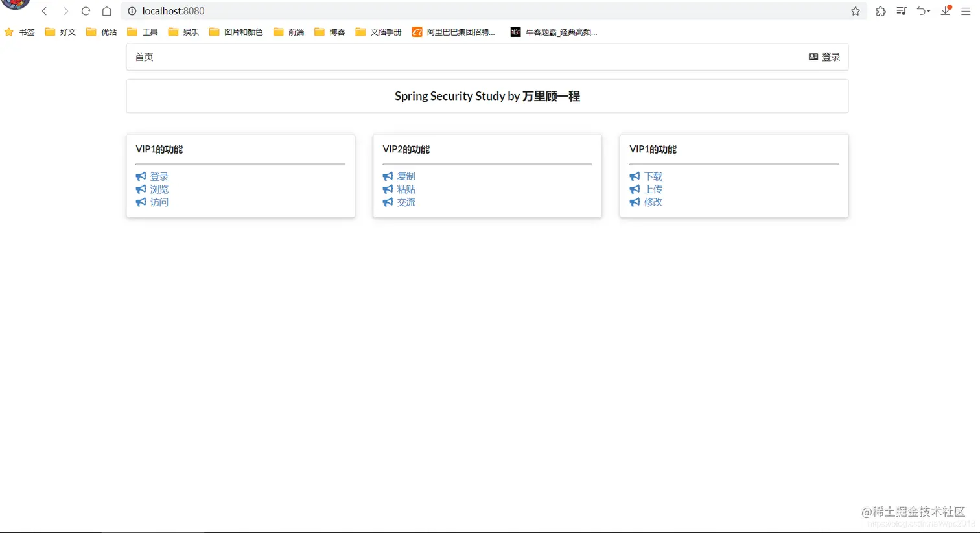The width and height of the screenshot is (980, 533).
Task: Open the 优站 bookmark folder
Action: pyautogui.click(x=101, y=32)
